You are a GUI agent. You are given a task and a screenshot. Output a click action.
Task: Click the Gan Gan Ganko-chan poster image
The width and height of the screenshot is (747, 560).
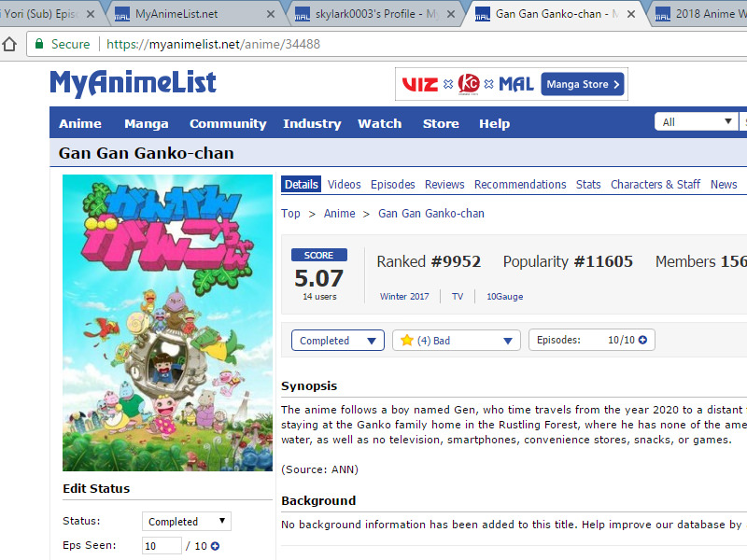click(x=154, y=322)
